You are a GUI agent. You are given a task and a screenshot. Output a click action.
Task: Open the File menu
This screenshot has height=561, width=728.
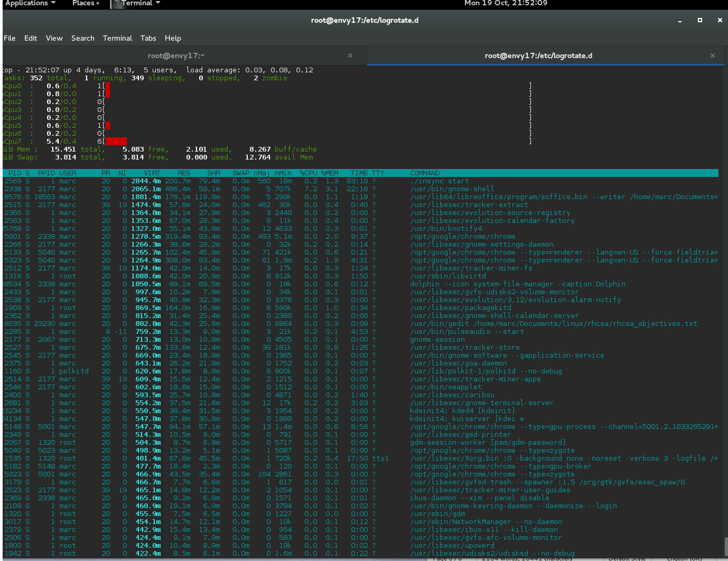10,38
